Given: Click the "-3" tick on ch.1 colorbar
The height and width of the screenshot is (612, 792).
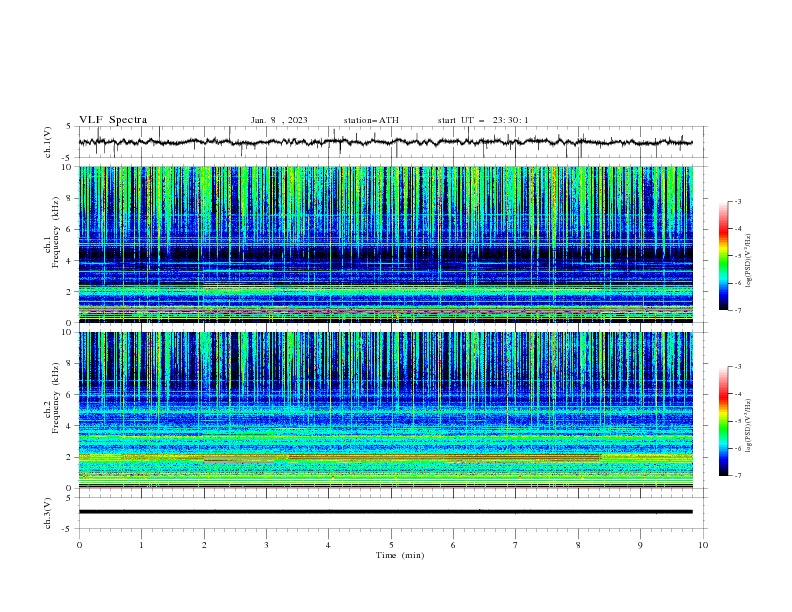Looking at the screenshot, I should point(737,201).
